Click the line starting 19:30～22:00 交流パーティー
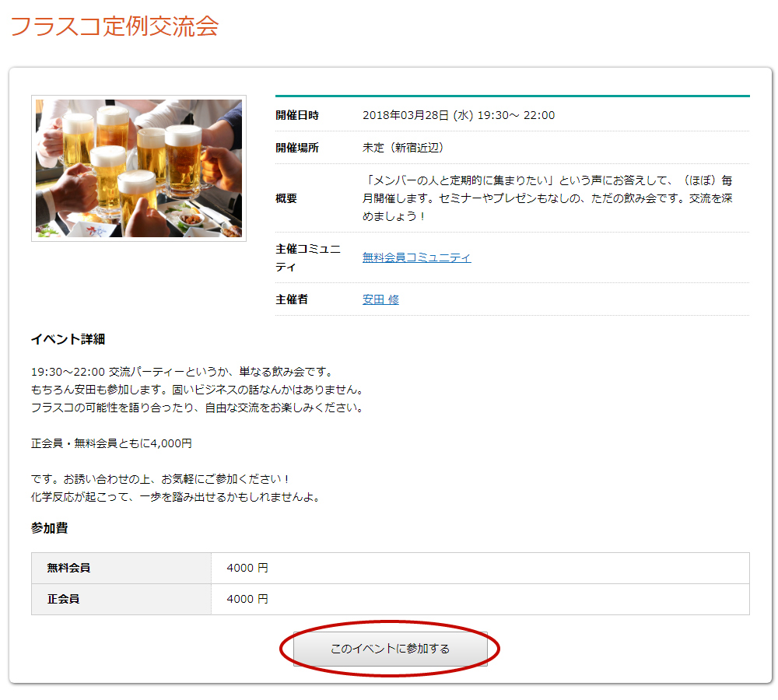Screen dimensions: 778x700 pyautogui.click(x=181, y=372)
